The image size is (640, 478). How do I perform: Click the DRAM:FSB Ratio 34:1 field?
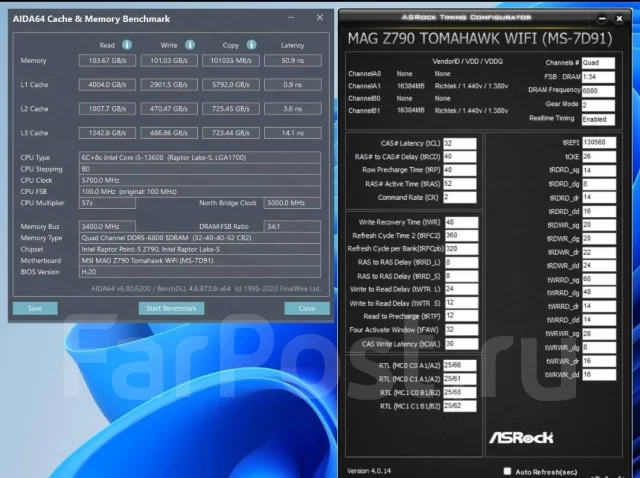292,226
